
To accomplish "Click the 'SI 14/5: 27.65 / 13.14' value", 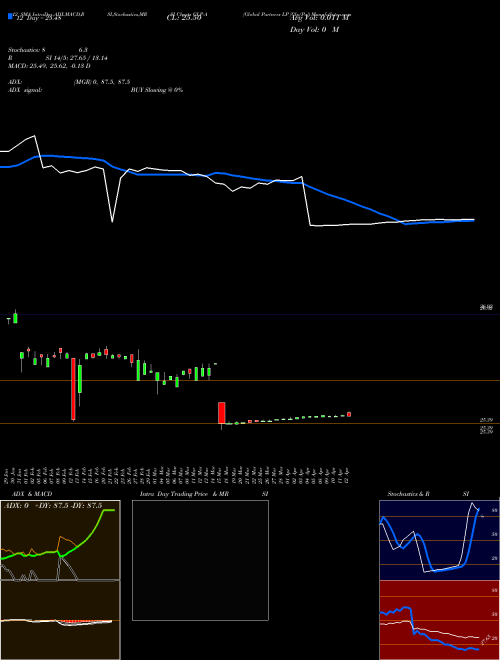I will click(x=77, y=58).
